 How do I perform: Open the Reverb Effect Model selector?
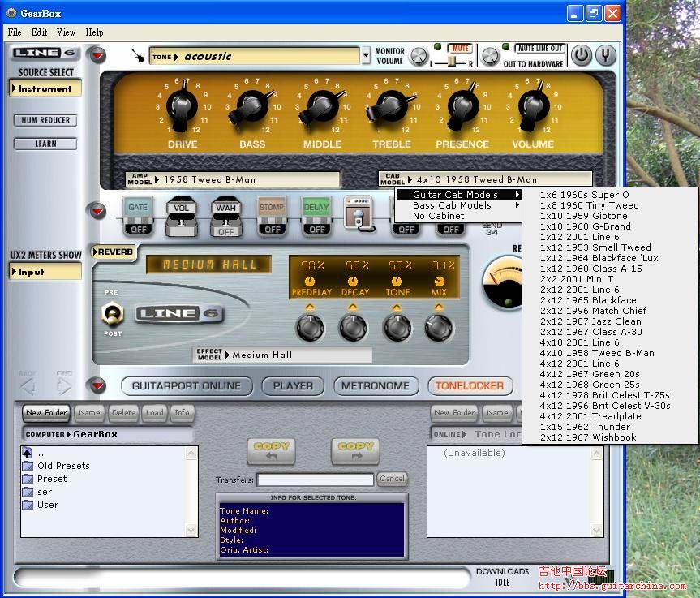tap(282, 355)
